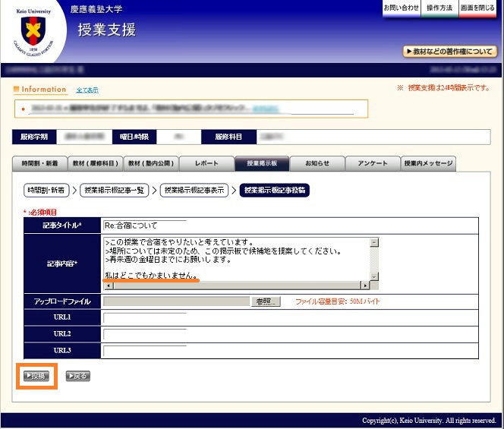
Task: Open the 操作方法 help page
Action: 439,8
